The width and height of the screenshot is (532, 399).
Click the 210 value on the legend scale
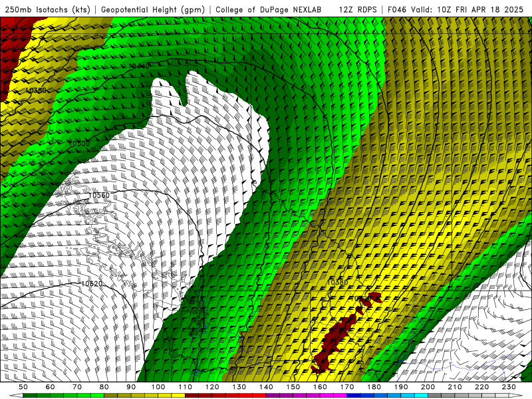[455, 387]
